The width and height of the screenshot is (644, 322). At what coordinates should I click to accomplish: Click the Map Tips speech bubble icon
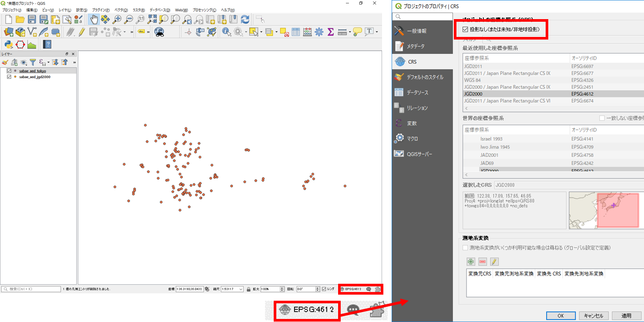tap(357, 32)
